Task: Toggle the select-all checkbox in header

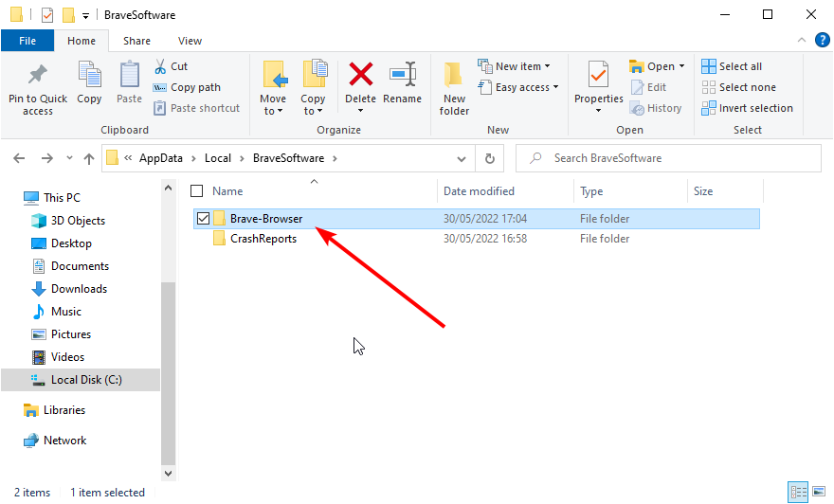Action: [197, 190]
